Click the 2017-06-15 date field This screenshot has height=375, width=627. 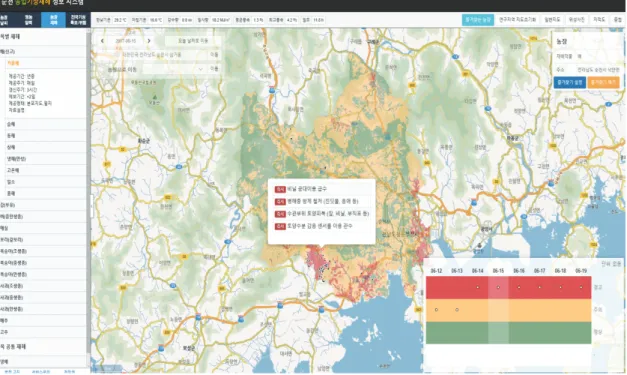point(126,41)
